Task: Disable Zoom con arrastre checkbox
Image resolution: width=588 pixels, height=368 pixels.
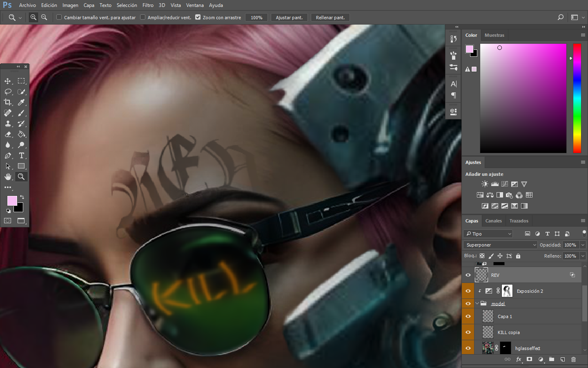Action: [198, 17]
